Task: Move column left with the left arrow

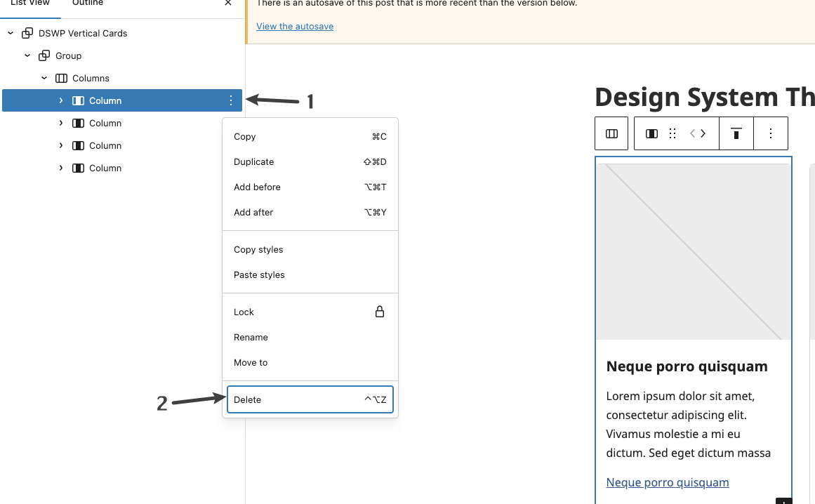Action: (x=692, y=133)
